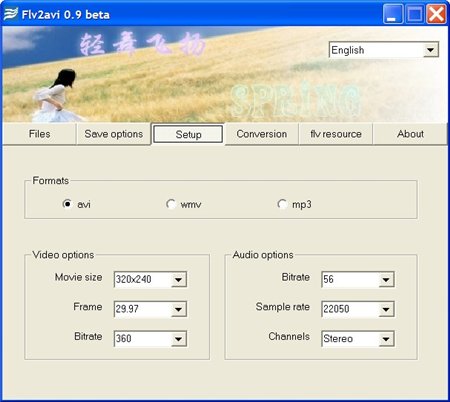Go to the Conversion tab
The image size is (450, 402).
pos(262,134)
